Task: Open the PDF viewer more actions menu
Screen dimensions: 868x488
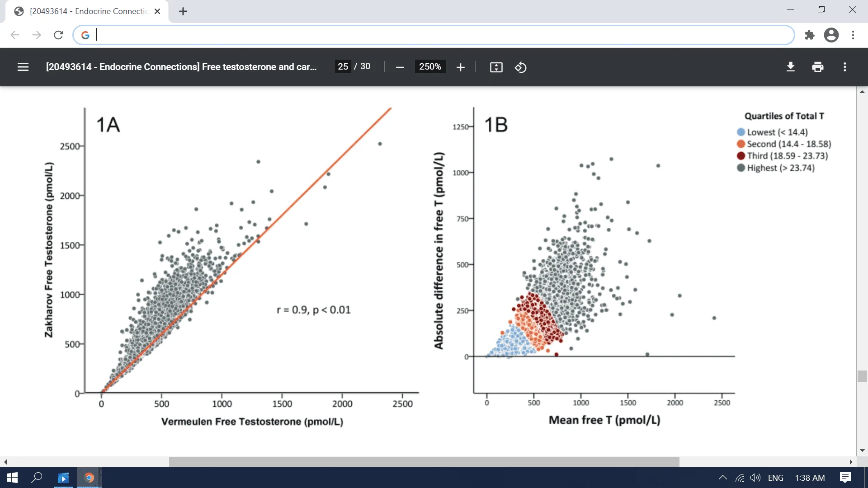Action: pos(844,67)
